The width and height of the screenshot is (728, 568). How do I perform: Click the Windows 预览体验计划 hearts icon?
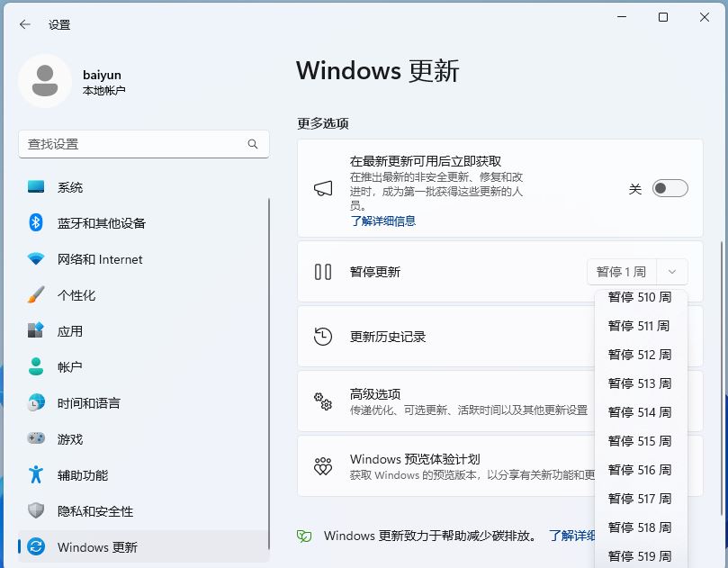click(x=323, y=466)
